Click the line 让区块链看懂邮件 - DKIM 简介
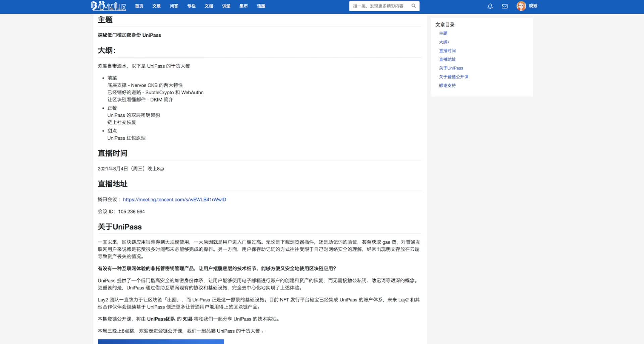The width and height of the screenshot is (644, 344). pyautogui.click(x=140, y=100)
